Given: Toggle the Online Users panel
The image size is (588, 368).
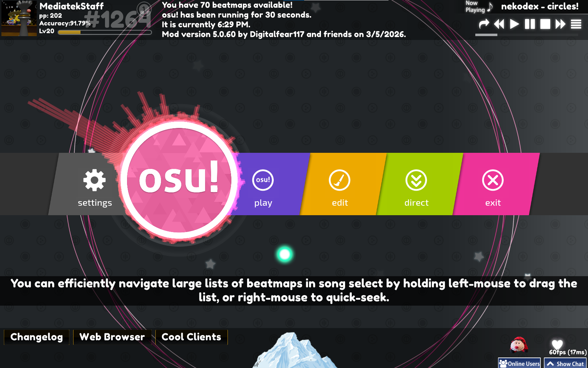Looking at the screenshot, I should pyautogui.click(x=519, y=363).
